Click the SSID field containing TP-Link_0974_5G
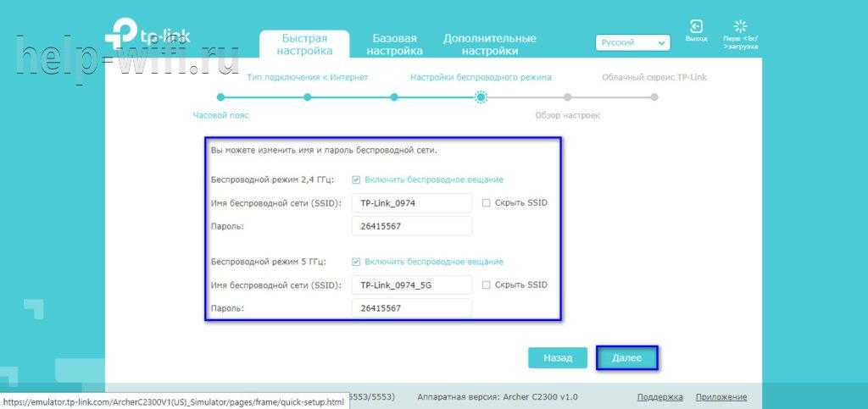Image resolution: width=868 pixels, height=409 pixels. pos(412,285)
